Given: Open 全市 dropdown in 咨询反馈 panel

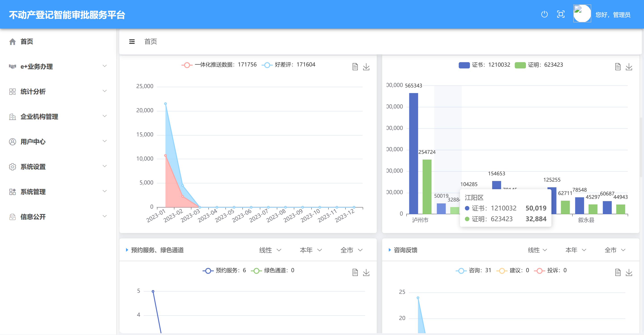Looking at the screenshot, I should point(615,250).
